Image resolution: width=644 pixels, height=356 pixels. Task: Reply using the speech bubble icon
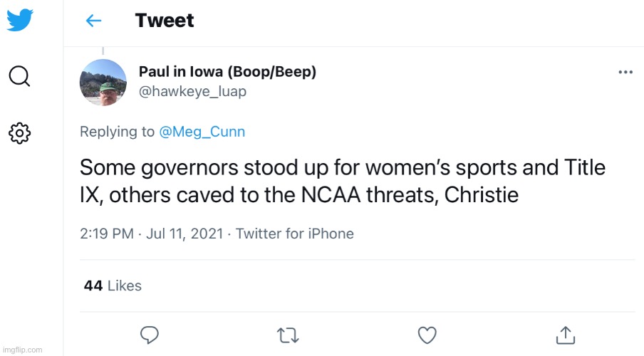pyautogui.click(x=149, y=334)
